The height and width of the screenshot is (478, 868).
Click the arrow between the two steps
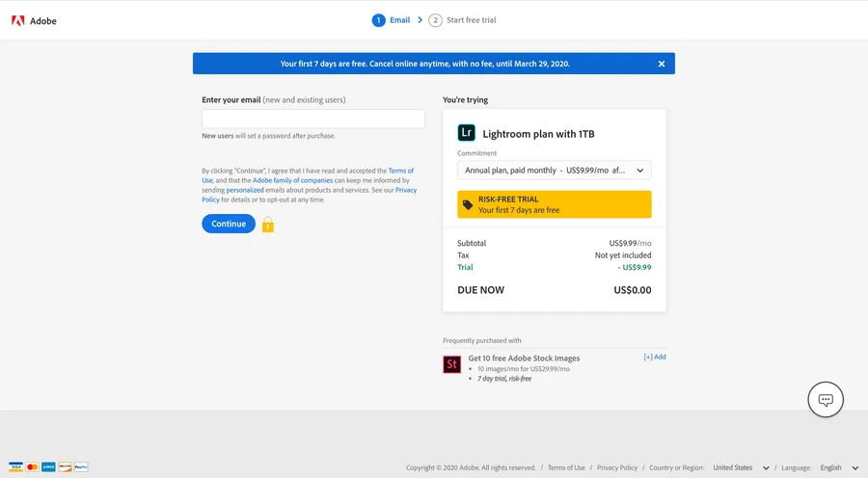[x=420, y=20]
